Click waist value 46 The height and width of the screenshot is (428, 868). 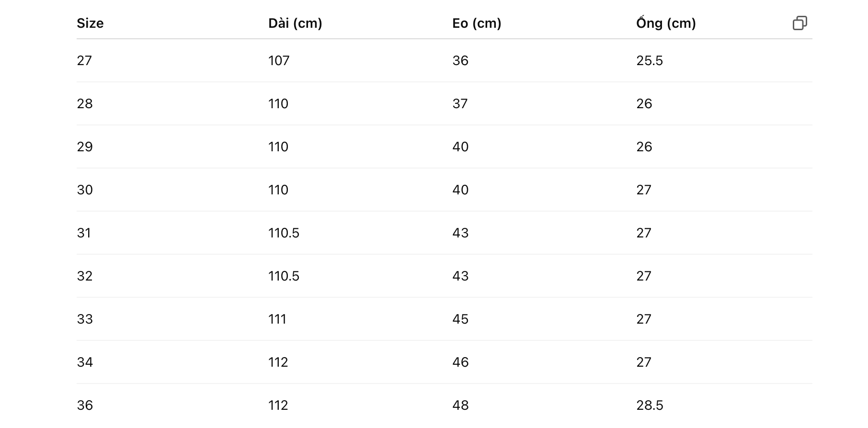(460, 362)
